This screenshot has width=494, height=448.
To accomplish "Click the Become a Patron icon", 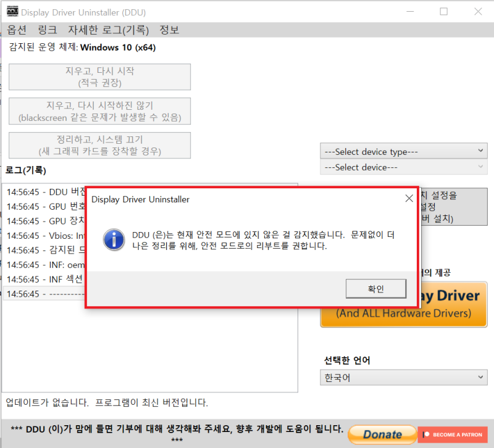I will [x=453, y=434].
